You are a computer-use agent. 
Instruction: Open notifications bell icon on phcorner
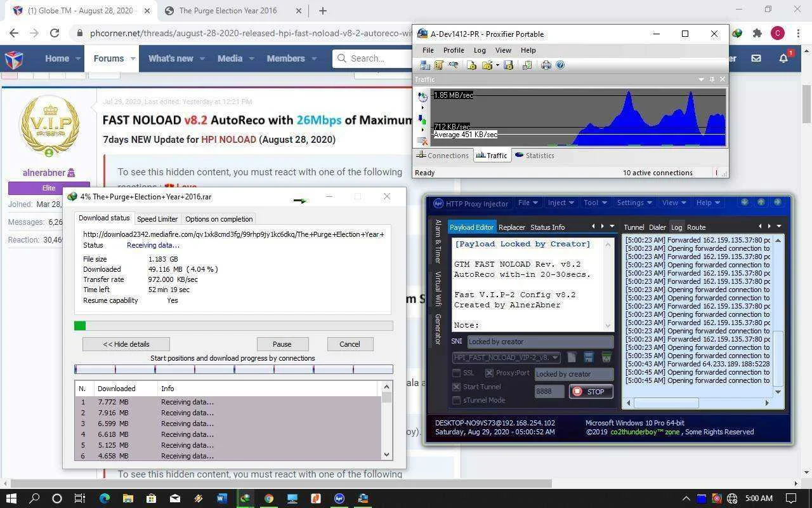[x=783, y=58]
